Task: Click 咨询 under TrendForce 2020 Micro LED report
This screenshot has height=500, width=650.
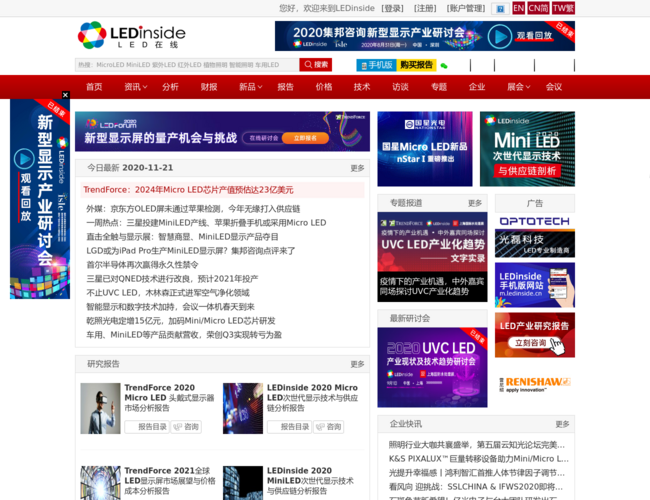Action: coord(187,427)
